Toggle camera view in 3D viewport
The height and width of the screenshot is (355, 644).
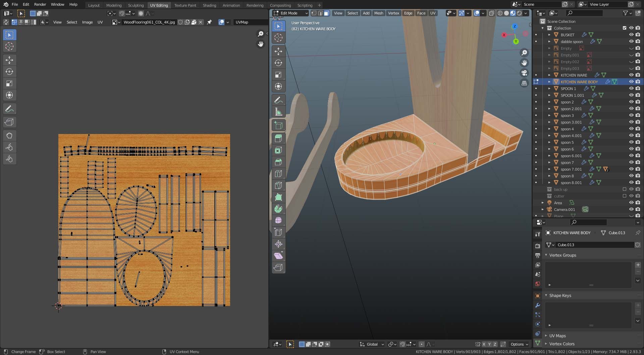click(524, 73)
